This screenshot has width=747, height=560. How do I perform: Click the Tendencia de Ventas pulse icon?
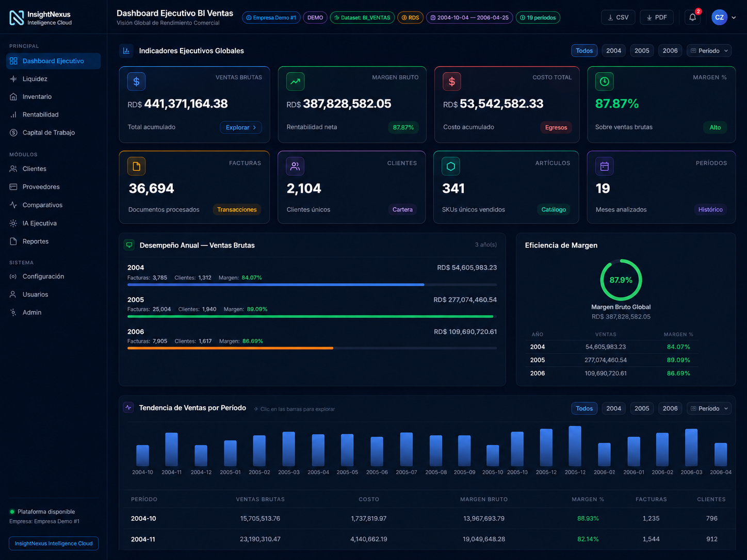click(x=128, y=407)
